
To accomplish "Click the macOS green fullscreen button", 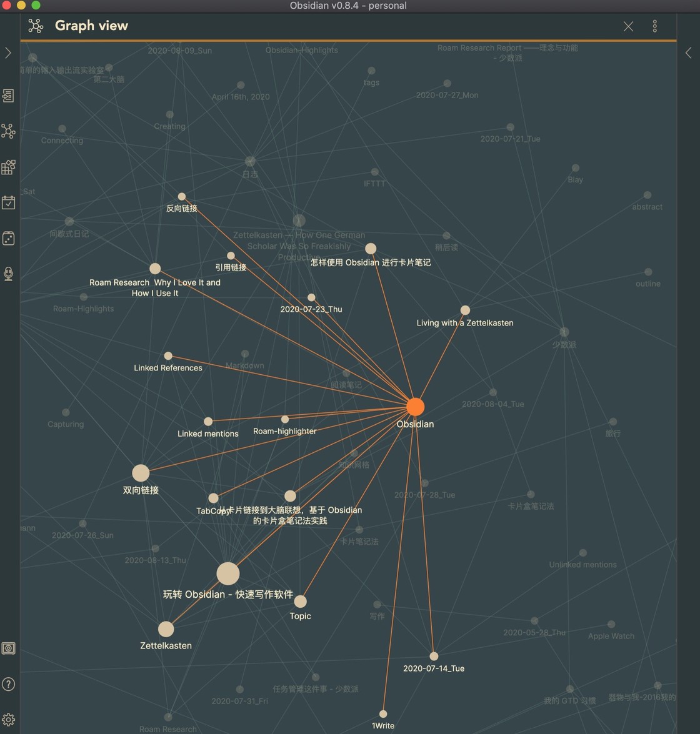I will pyautogui.click(x=36, y=5).
